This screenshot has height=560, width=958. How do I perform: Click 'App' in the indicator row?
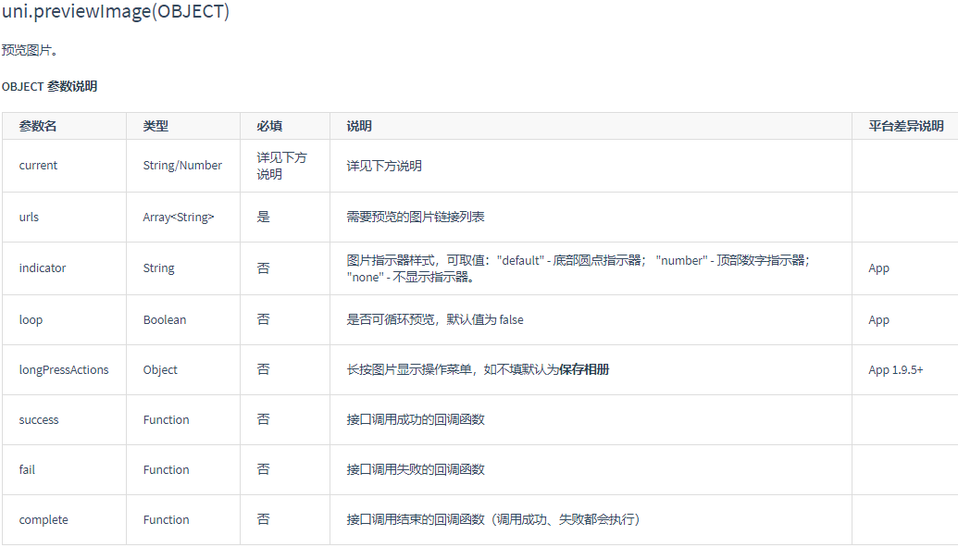coord(878,268)
